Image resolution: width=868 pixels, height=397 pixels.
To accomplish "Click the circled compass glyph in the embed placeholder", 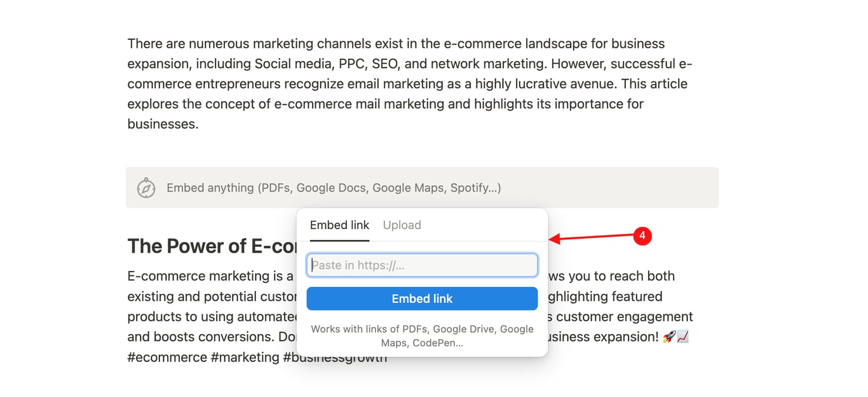I will (x=146, y=188).
